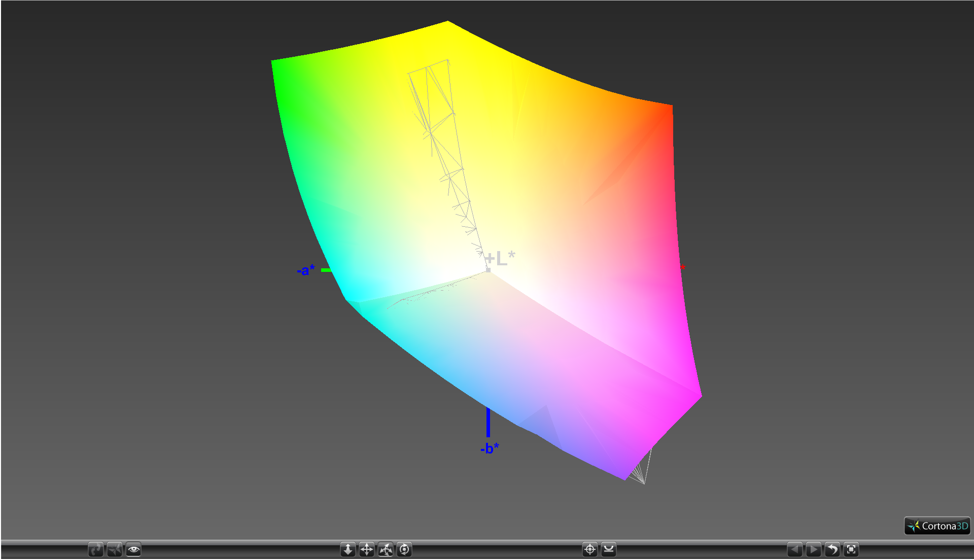Open the Cortona3D logo link
974x560 pixels.
coord(937,526)
